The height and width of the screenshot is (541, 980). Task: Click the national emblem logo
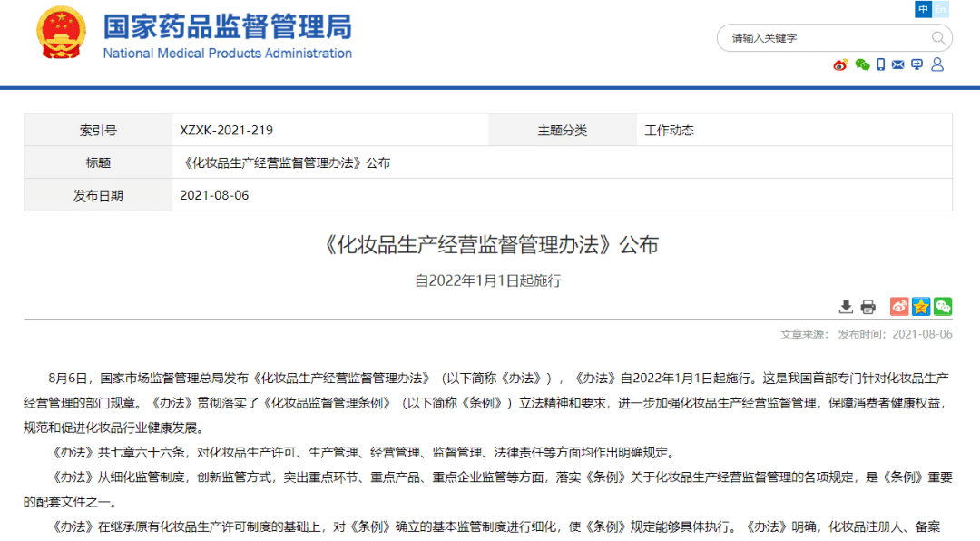point(62,33)
